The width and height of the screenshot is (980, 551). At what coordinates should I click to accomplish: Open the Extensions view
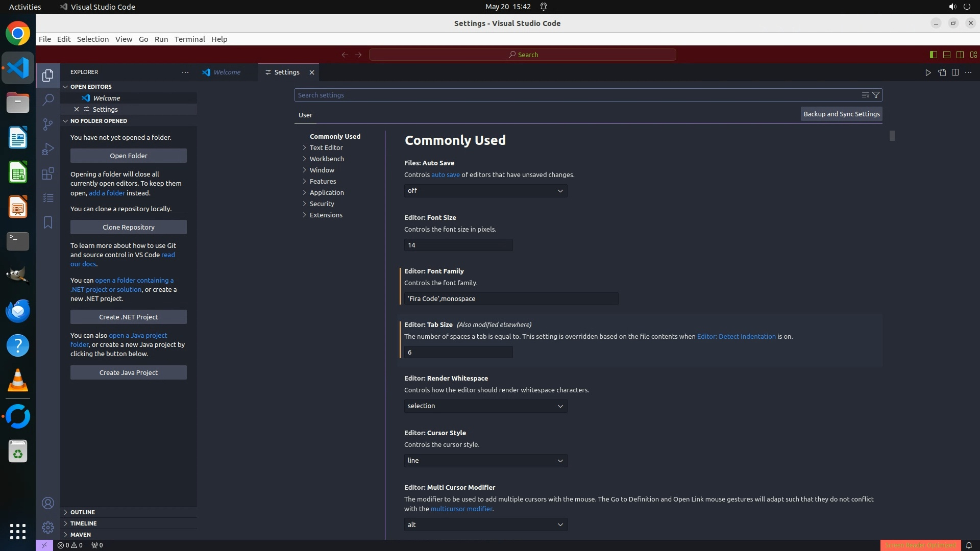48,173
